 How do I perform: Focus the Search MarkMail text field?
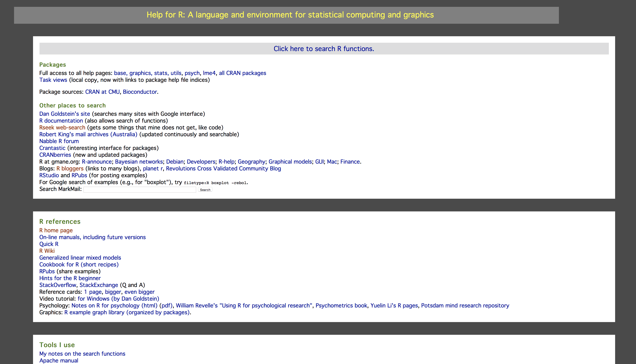click(140, 190)
